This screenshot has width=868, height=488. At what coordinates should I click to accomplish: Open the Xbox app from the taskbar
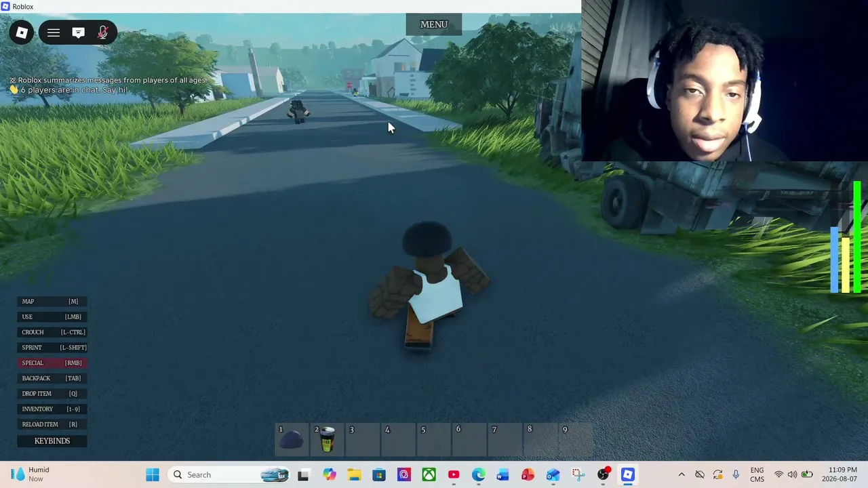(x=429, y=474)
